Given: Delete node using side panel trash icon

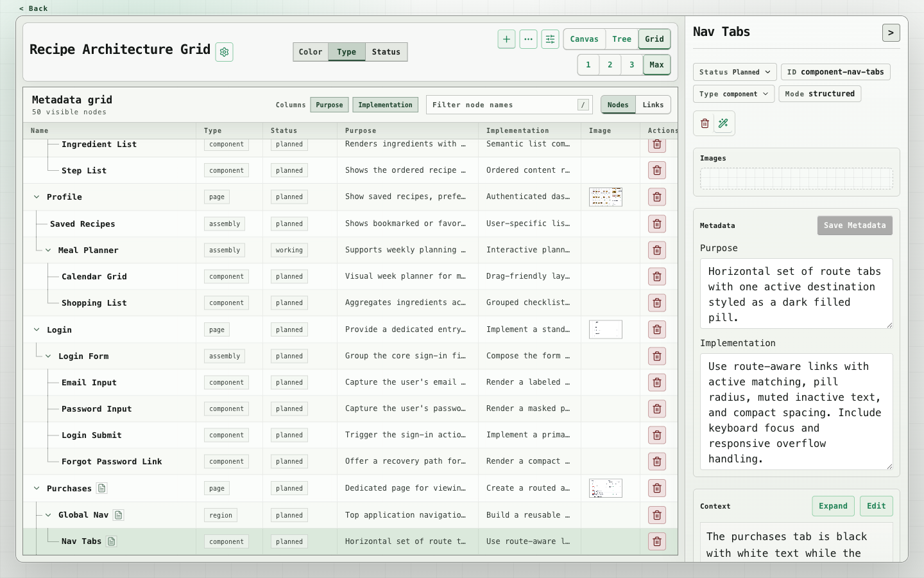Looking at the screenshot, I should pos(705,123).
